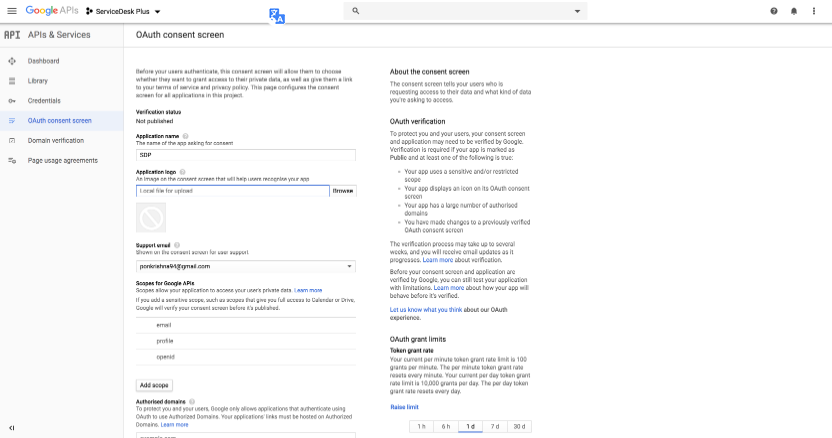832x438 pixels.
Task: Click the Browse button for logo
Action: (x=343, y=190)
